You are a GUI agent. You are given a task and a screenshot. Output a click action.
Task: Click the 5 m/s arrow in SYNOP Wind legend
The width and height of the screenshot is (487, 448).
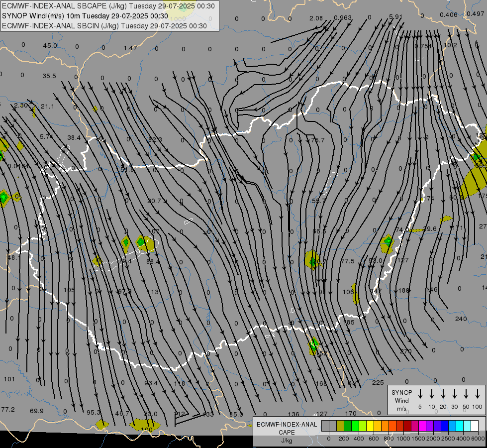[420, 394]
